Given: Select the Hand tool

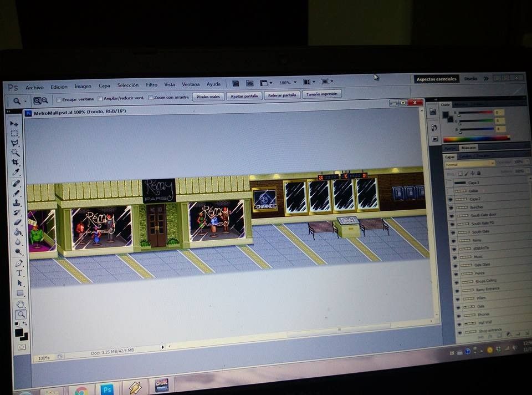Looking at the screenshot, I should (21, 304).
